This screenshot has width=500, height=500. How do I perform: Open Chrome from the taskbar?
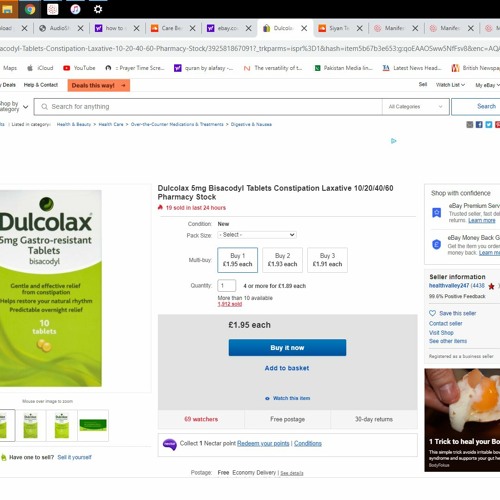tap(30, 9)
